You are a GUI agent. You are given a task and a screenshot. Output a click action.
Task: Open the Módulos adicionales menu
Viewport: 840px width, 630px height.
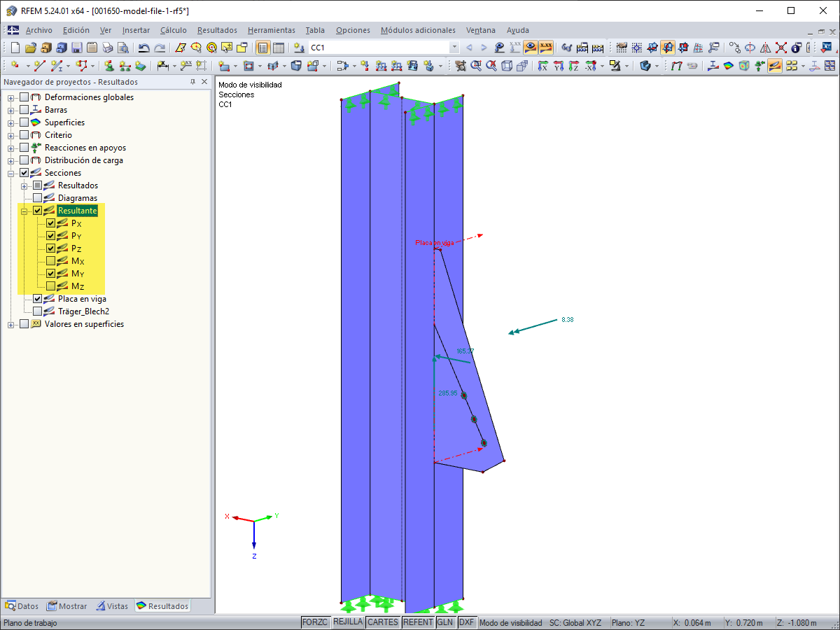418,30
